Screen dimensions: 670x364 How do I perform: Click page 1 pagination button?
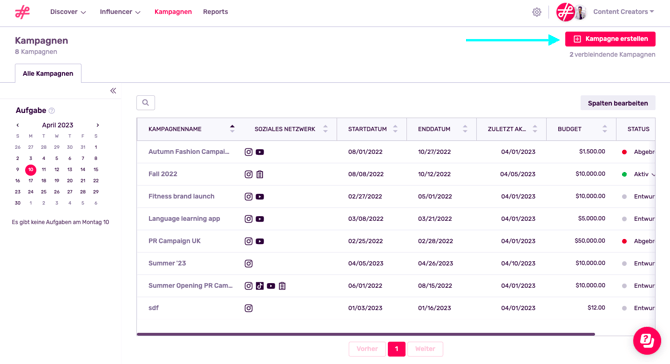pyautogui.click(x=397, y=349)
